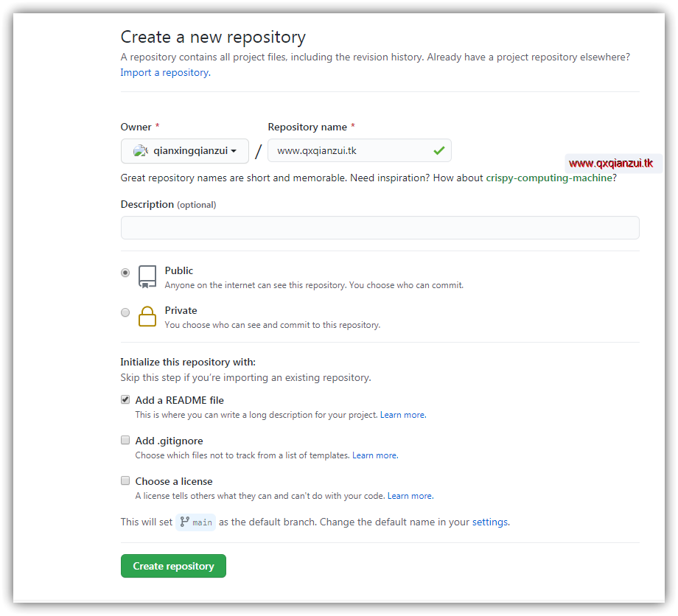Open the Import a repository link

click(164, 72)
